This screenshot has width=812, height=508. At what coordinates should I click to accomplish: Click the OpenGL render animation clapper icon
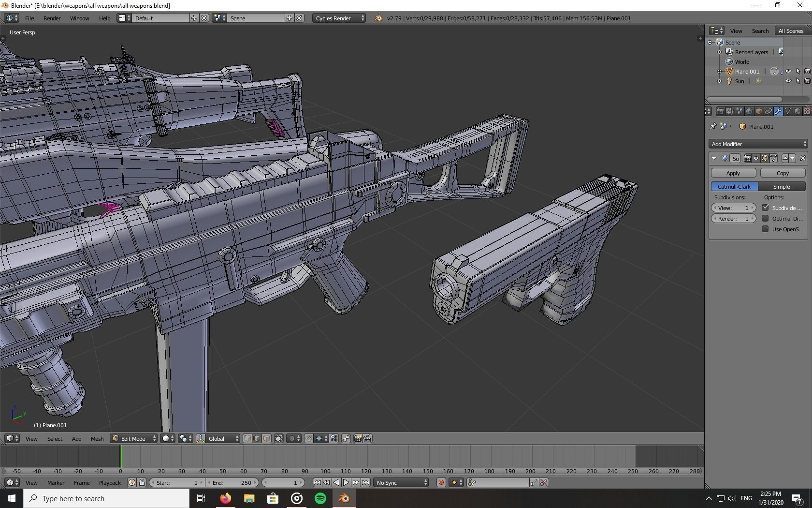click(x=367, y=438)
